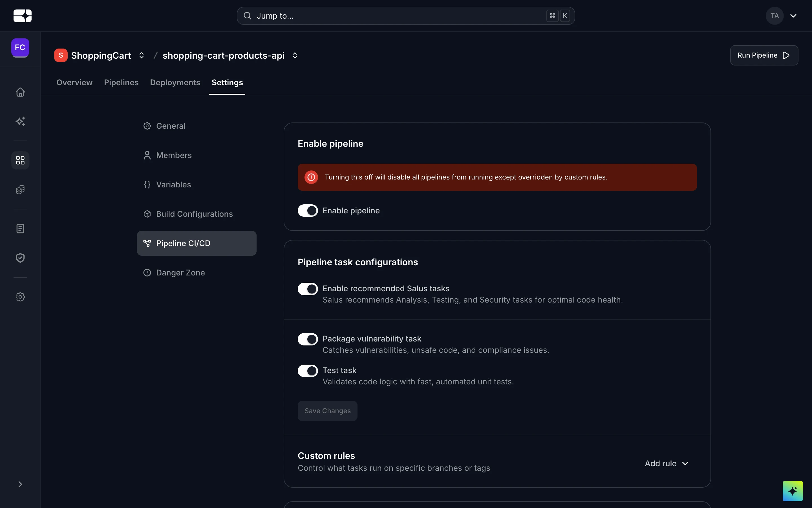
Task: Click the warning banner text
Action: 466,177
